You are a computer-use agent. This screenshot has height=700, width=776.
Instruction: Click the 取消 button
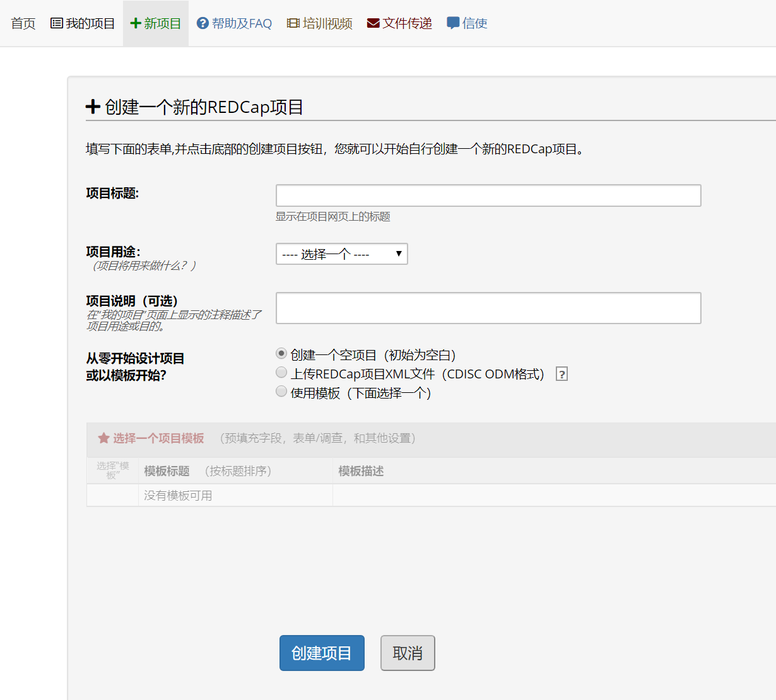pyautogui.click(x=408, y=653)
